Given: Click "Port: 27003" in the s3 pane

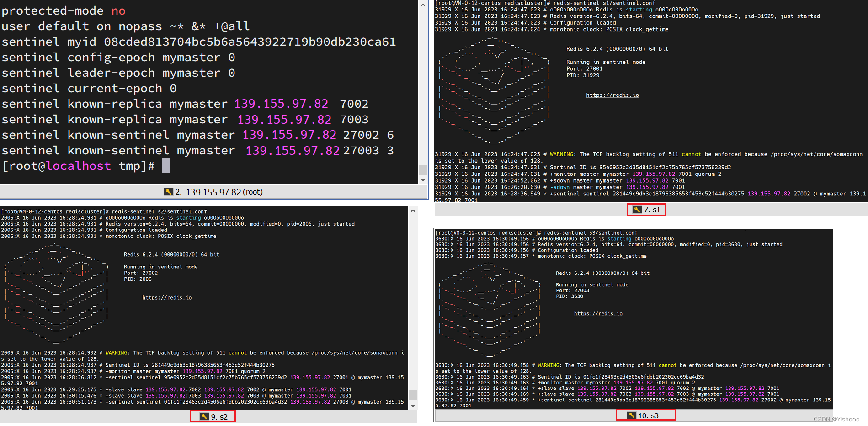Looking at the screenshot, I should pyautogui.click(x=572, y=290).
